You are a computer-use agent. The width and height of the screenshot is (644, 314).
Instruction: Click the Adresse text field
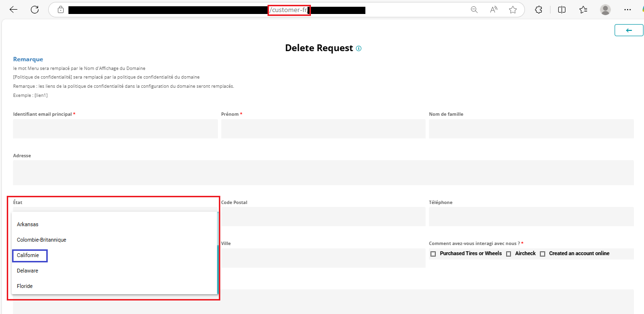[323, 173]
